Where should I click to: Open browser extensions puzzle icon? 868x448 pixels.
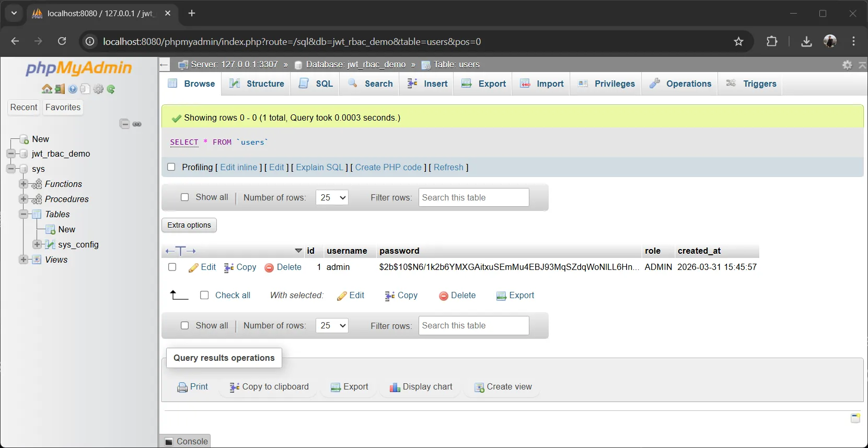772,41
